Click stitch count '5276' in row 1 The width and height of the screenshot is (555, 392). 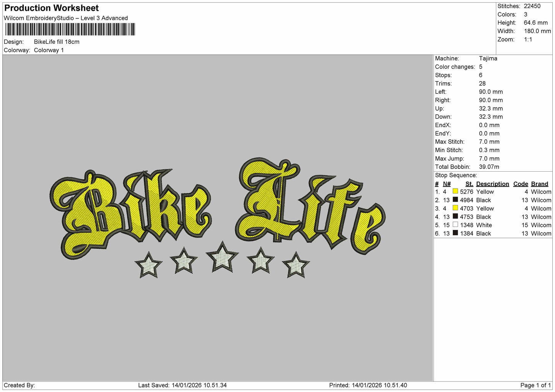467,192
